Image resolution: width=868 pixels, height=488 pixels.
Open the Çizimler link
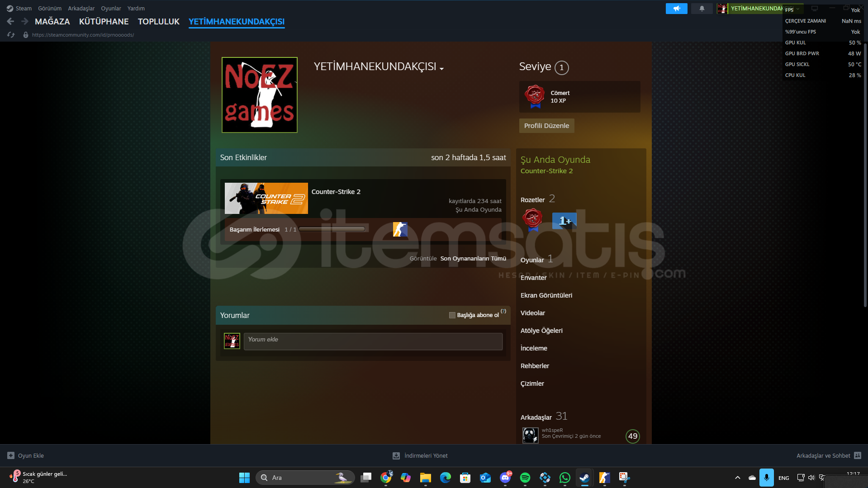tap(532, 384)
